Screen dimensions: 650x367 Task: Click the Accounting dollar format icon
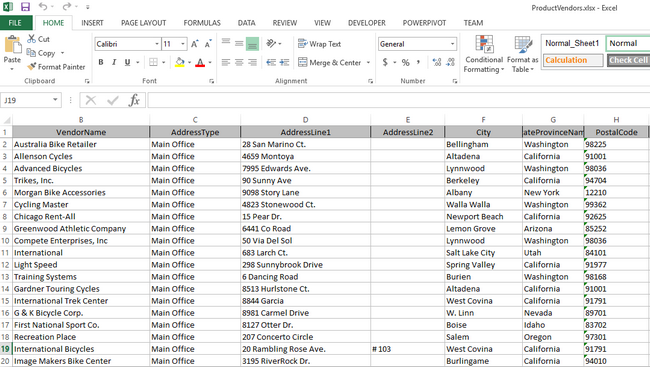coord(385,62)
